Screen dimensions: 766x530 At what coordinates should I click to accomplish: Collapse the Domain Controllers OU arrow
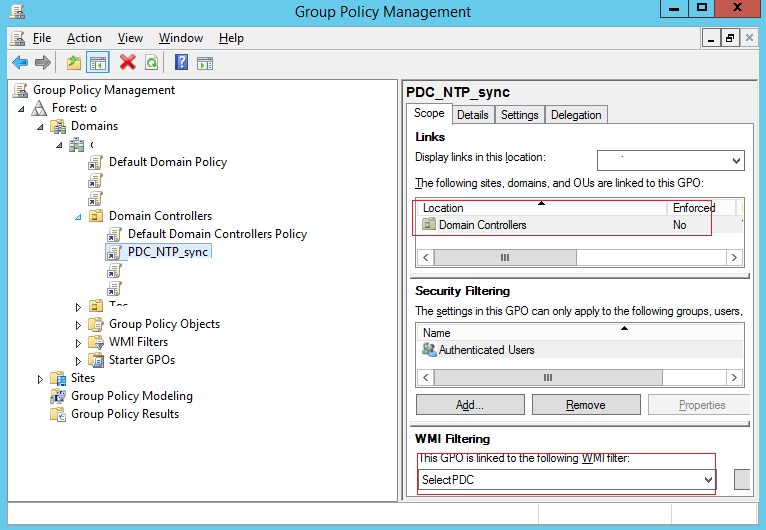[78, 217]
